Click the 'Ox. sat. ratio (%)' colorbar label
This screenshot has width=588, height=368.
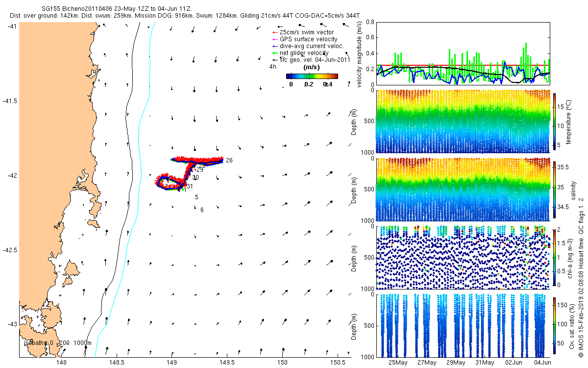coord(572,325)
